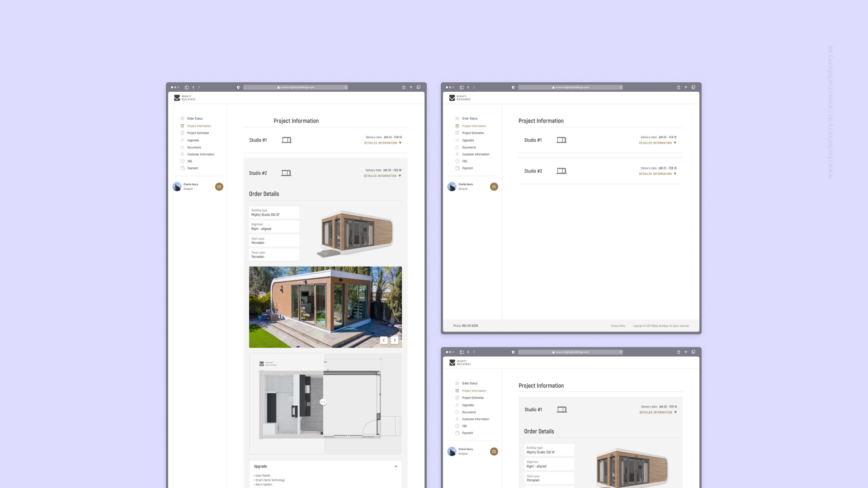Screen dimensions: 868x488
Task: Reload page in top-right browser address bar
Action: pos(621,87)
